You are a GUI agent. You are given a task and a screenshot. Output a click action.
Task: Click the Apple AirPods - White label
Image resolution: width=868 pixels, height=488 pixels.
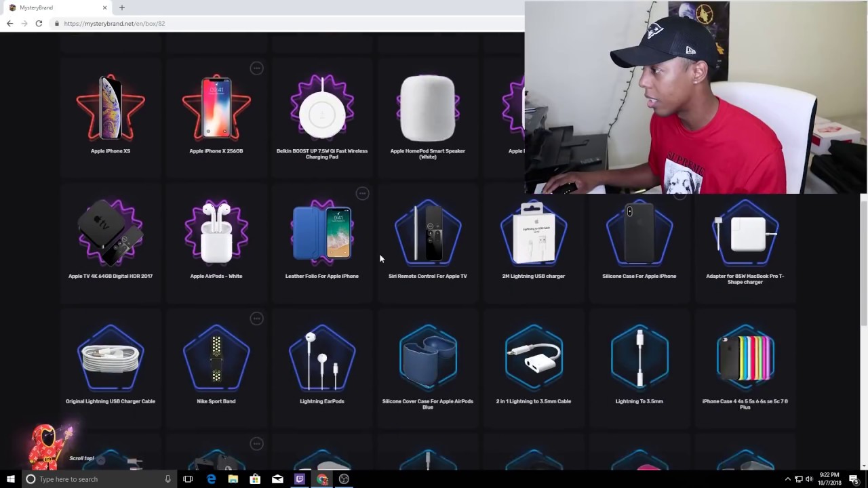tap(216, 276)
